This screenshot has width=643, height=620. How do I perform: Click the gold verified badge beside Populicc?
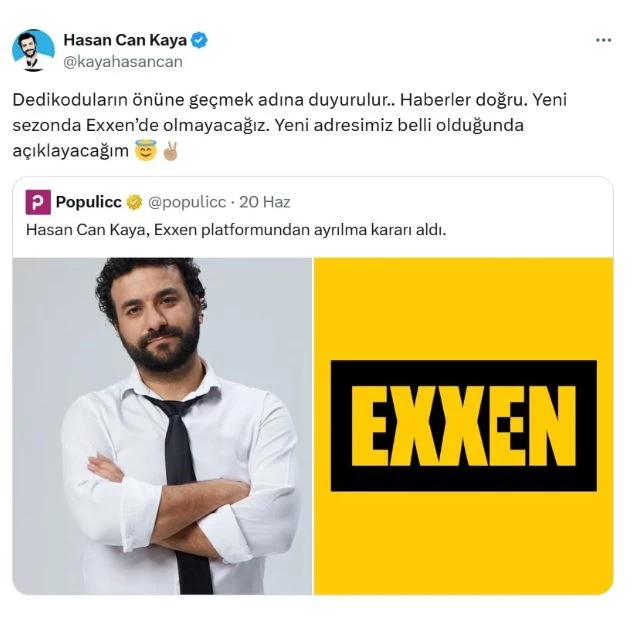coord(134,202)
